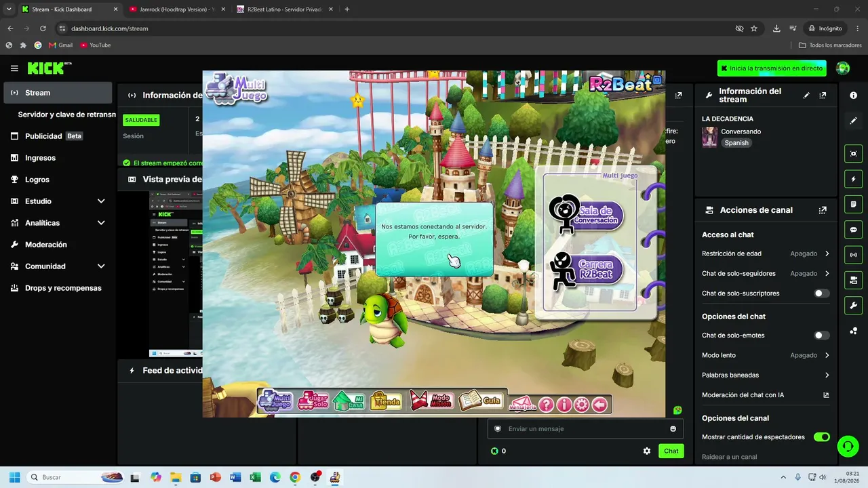Start Carrera R2Beat mode
The image size is (868, 488).
pos(587,270)
